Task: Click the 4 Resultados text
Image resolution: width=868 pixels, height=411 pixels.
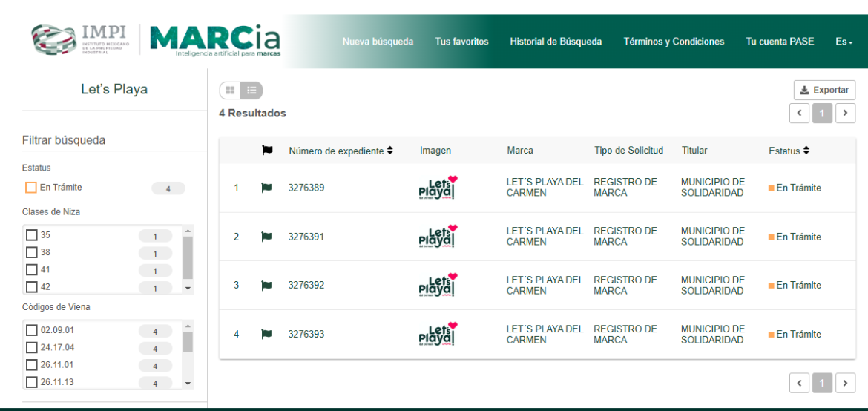Action: [x=252, y=114]
